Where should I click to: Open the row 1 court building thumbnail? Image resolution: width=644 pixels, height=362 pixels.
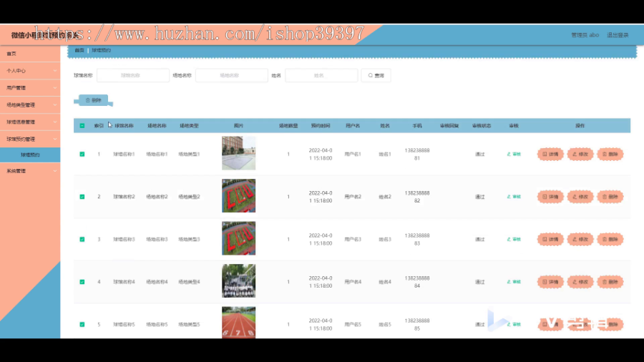[x=238, y=153]
